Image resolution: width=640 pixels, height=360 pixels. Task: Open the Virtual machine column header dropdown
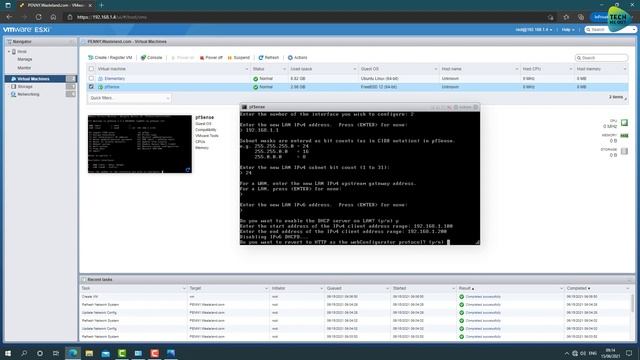[x=246, y=69]
